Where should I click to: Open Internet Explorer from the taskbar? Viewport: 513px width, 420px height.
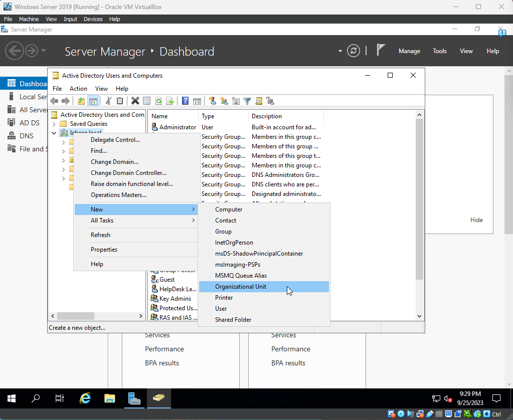[85, 398]
